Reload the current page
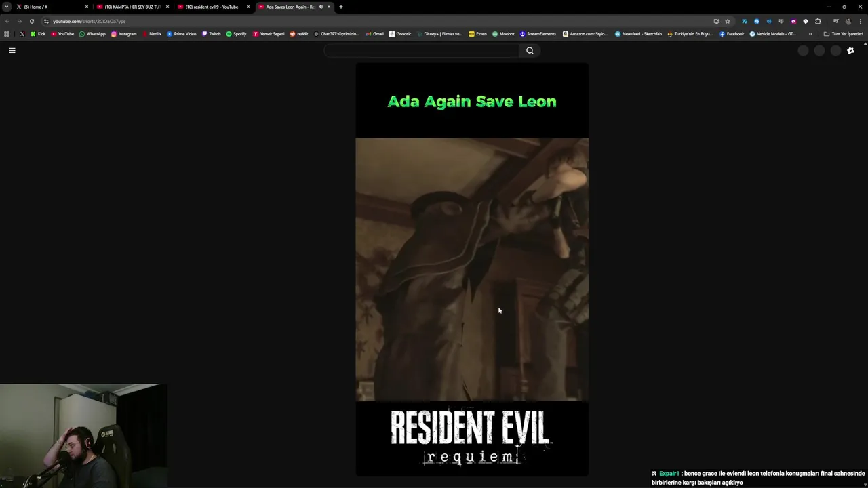The width and height of the screenshot is (868, 488). point(31,21)
